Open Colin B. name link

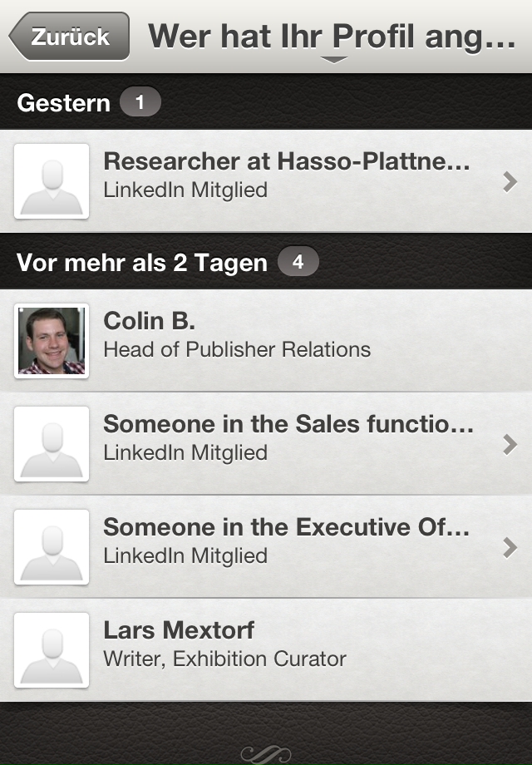pyautogui.click(x=149, y=321)
